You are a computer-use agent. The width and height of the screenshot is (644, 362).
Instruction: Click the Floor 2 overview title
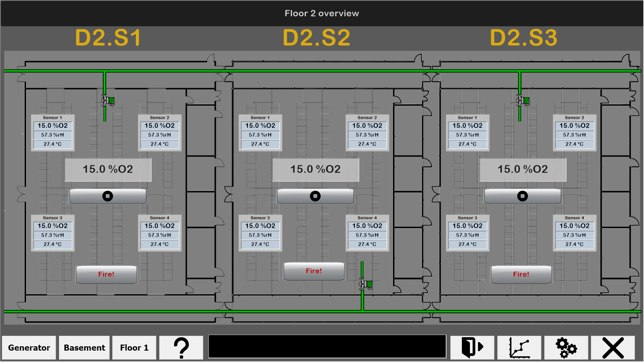point(322,13)
